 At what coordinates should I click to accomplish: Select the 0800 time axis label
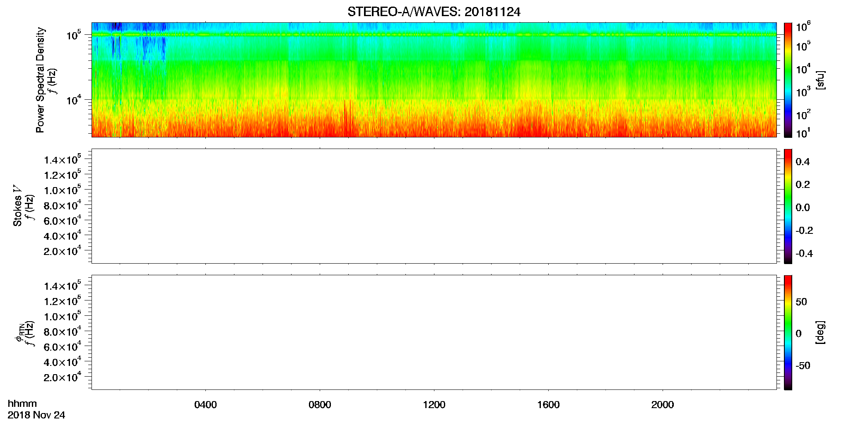(x=320, y=405)
